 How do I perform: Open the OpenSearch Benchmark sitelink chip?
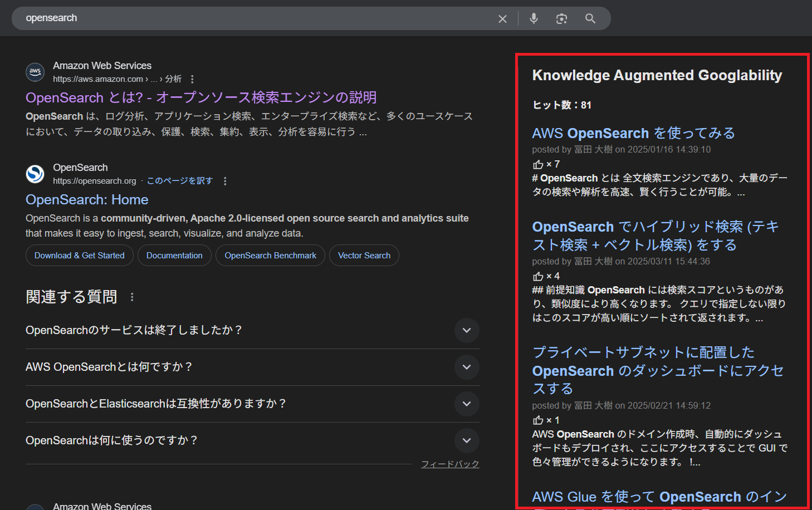click(270, 256)
